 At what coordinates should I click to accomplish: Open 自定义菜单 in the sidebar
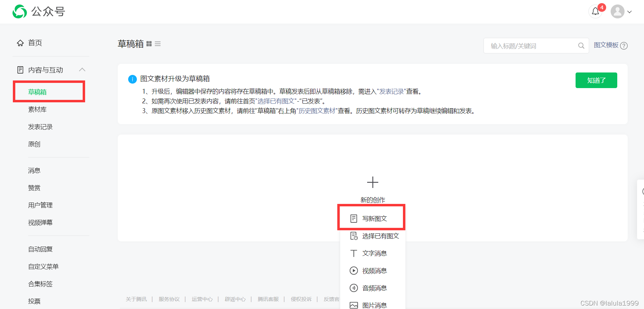(x=43, y=266)
